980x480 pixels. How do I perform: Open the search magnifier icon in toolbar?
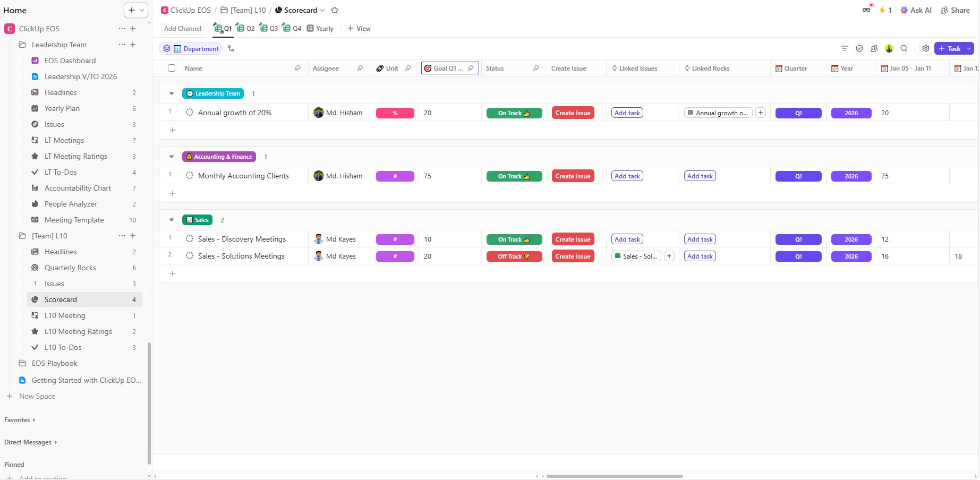click(x=904, y=48)
